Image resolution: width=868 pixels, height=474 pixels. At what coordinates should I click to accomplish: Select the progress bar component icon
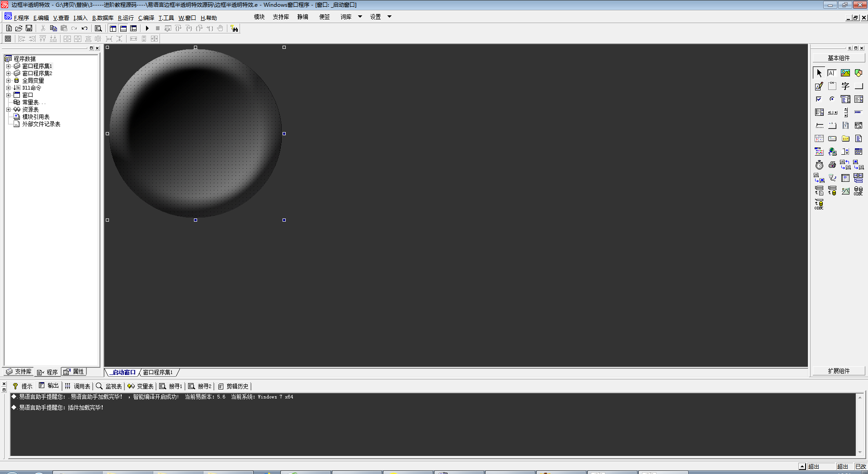(859, 112)
